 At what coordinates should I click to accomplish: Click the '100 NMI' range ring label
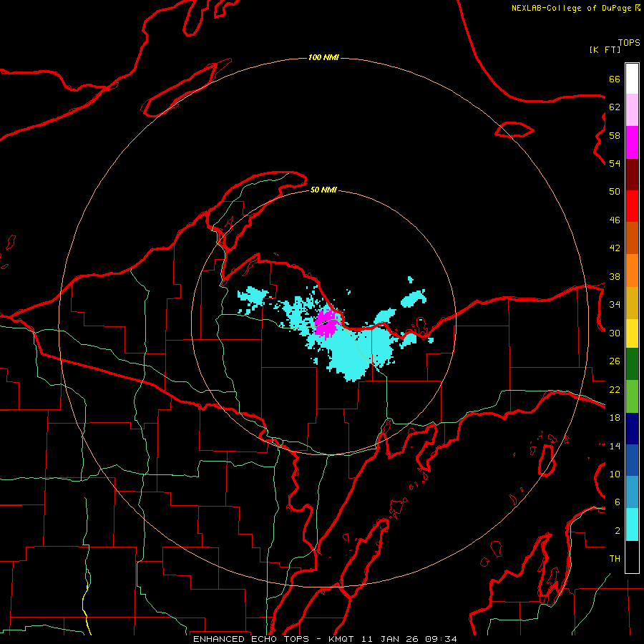click(323, 57)
